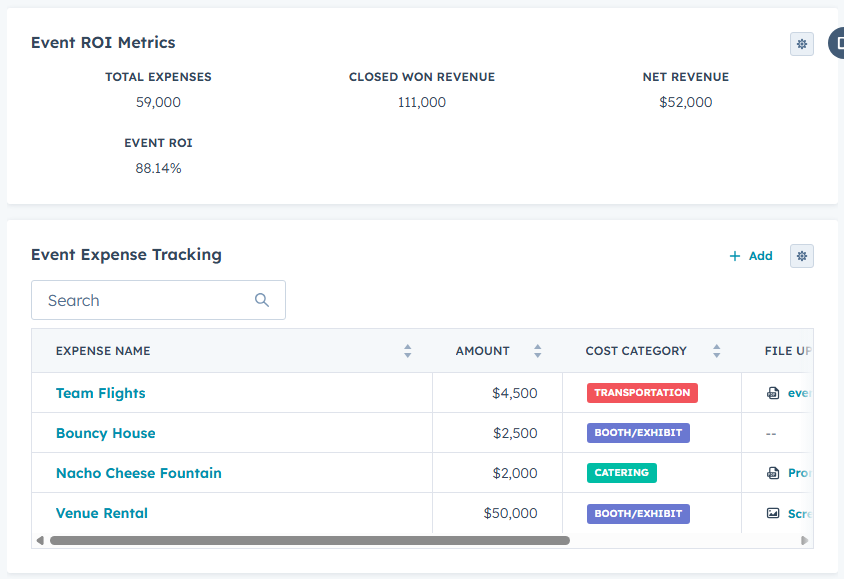Click the File Upload column header
The image size is (844, 579).
tap(787, 351)
